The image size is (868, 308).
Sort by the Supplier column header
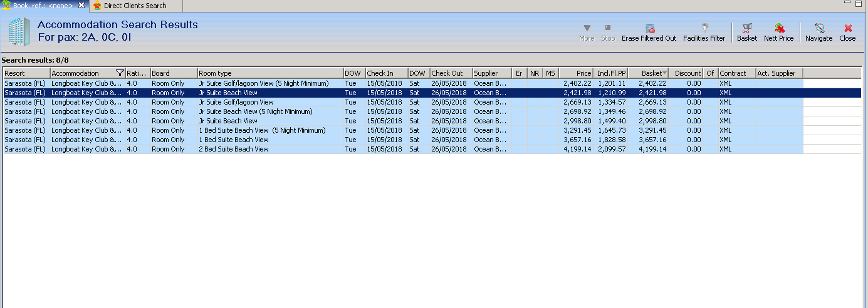click(x=493, y=73)
